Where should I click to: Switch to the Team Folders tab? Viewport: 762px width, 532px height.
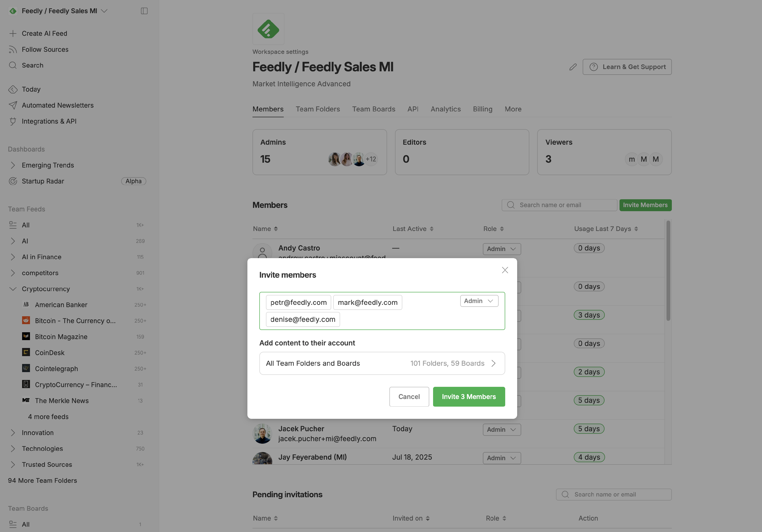click(x=317, y=109)
